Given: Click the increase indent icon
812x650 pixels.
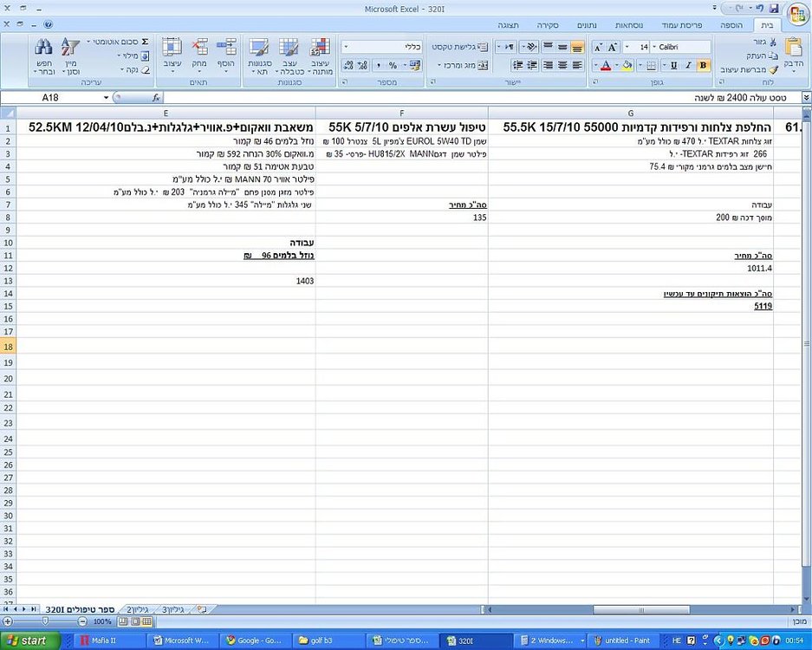Looking at the screenshot, I should pyautogui.click(x=517, y=65).
